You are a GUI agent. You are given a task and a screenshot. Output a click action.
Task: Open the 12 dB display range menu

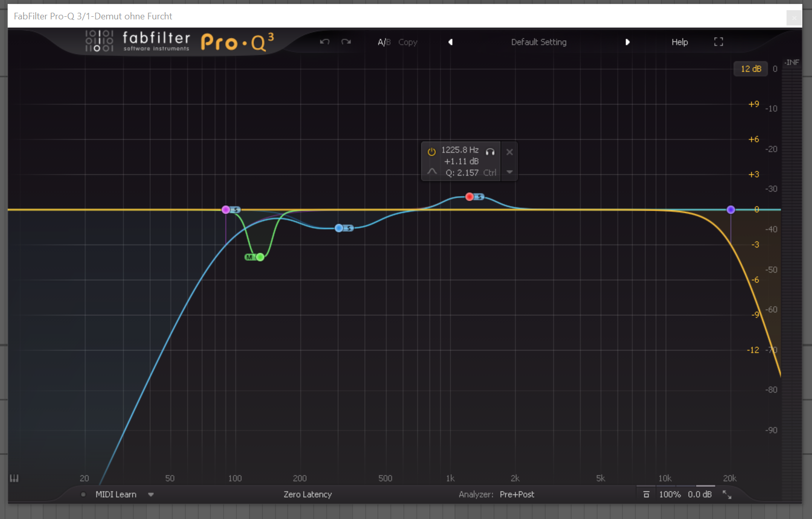point(750,69)
